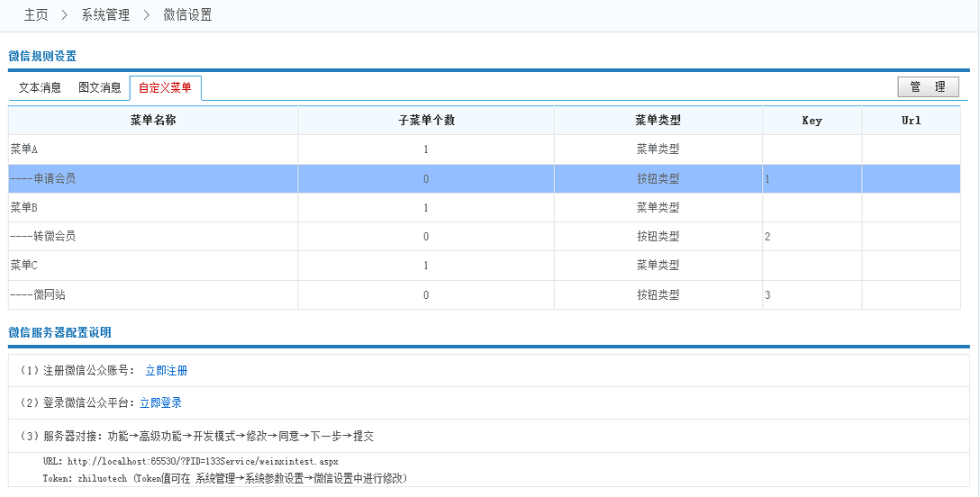Open the 立即注册 link
The image size is (980, 497).
(166, 371)
